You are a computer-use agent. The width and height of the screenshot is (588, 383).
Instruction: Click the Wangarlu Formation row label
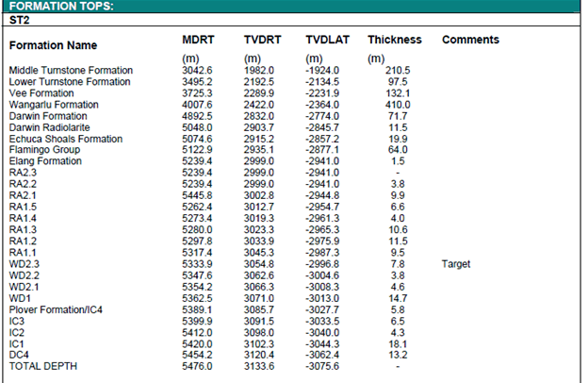[x=54, y=105]
